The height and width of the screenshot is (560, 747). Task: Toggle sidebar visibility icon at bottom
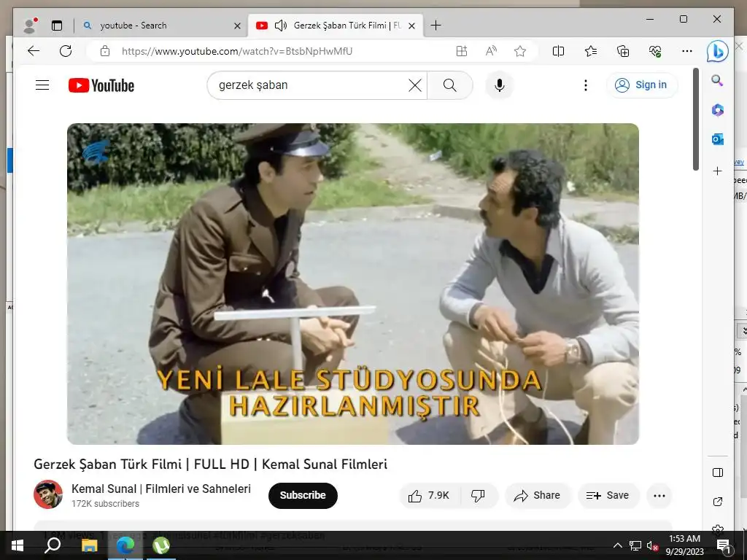click(718, 472)
